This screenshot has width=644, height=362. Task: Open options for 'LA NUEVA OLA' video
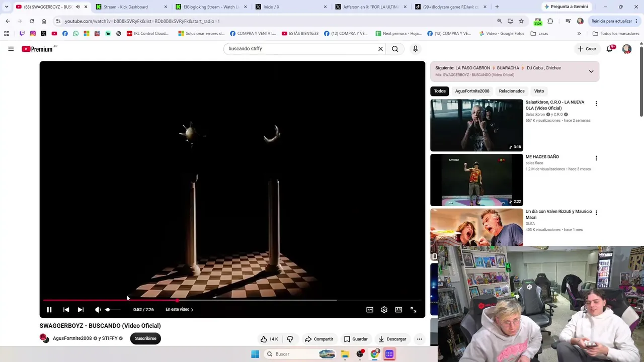click(596, 104)
